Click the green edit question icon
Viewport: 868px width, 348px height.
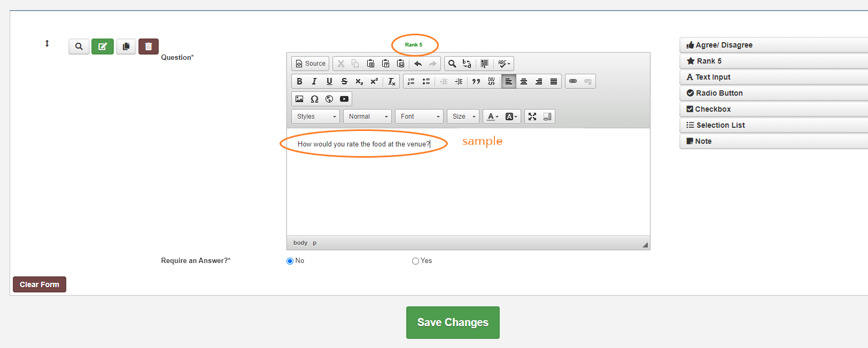pos(103,47)
